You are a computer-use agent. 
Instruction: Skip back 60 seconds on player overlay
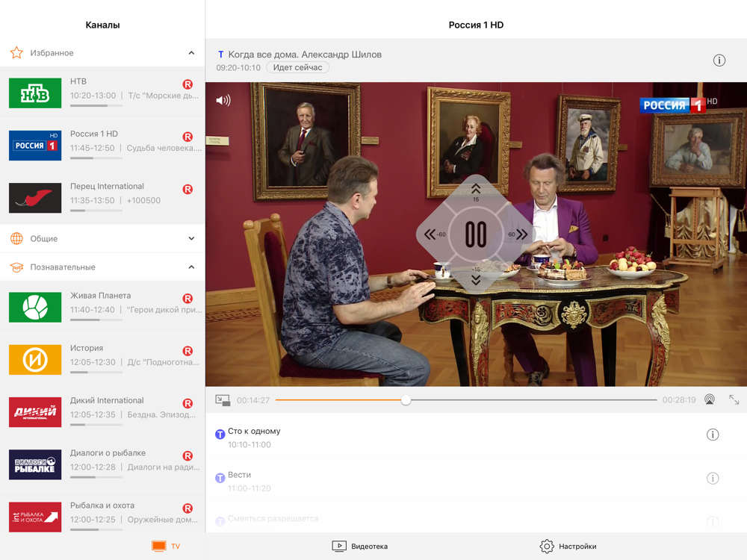(x=434, y=234)
